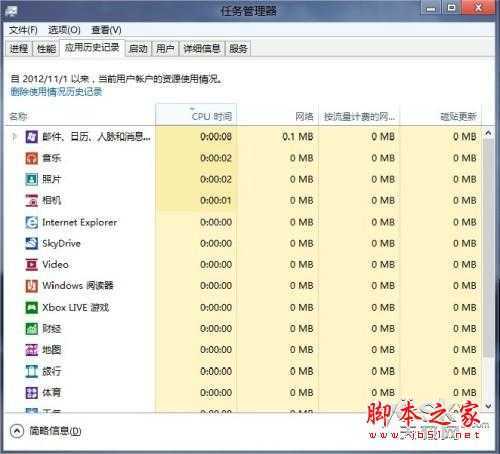Click the 相机 (Camera) app icon
This screenshot has width=500, height=454.
point(32,201)
